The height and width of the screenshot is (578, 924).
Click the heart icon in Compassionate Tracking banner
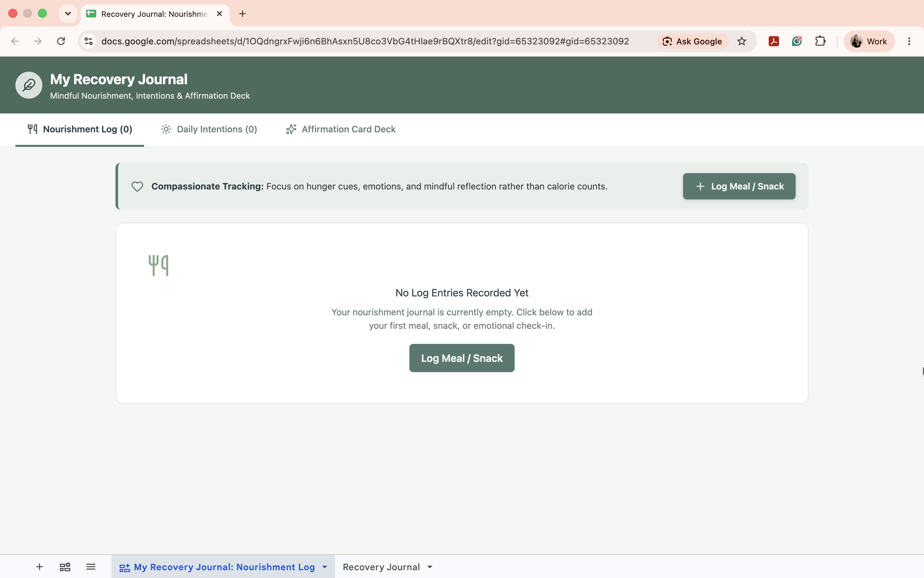pos(137,186)
